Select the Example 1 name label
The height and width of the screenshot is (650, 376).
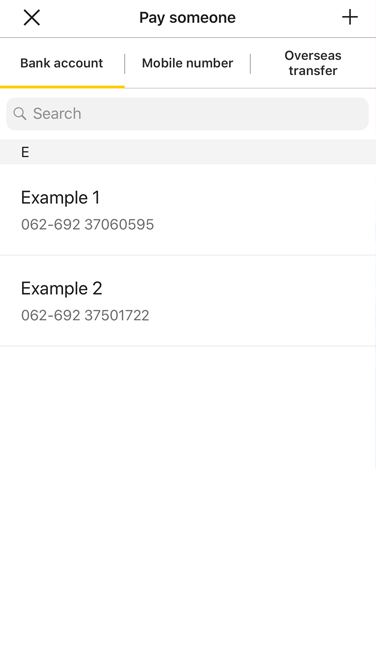[61, 198]
